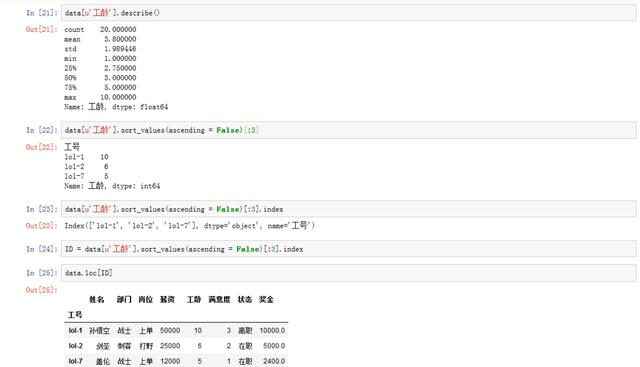Click code cell In [23] ending with .index
This screenshot has width=640, height=367.
[x=348, y=209]
